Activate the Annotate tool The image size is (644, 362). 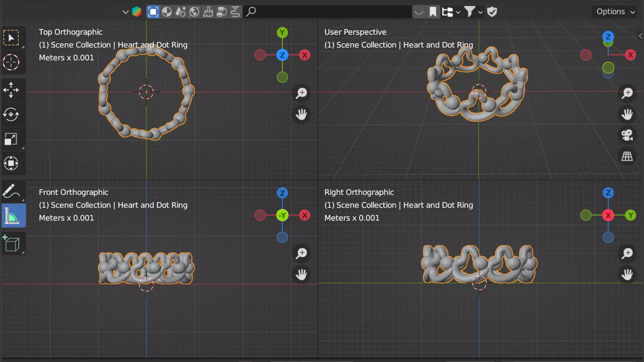pyautogui.click(x=11, y=191)
